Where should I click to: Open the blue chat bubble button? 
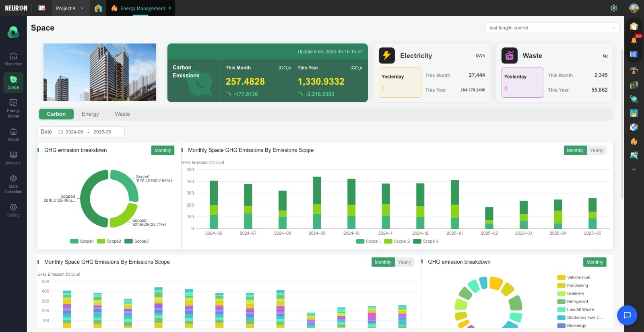click(x=627, y=315)
